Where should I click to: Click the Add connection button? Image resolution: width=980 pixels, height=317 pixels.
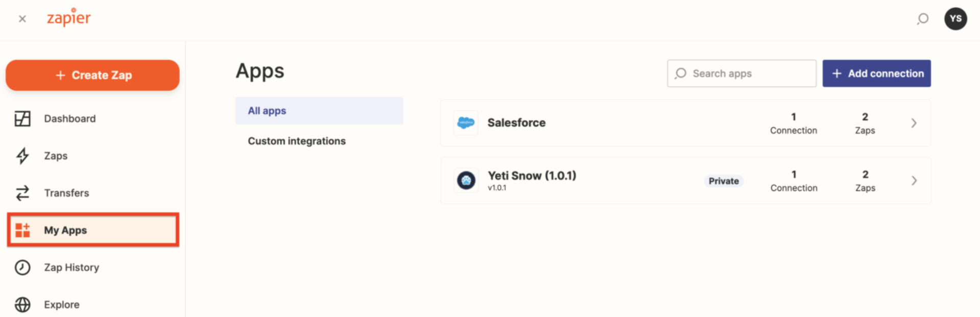tap(876, 74)
